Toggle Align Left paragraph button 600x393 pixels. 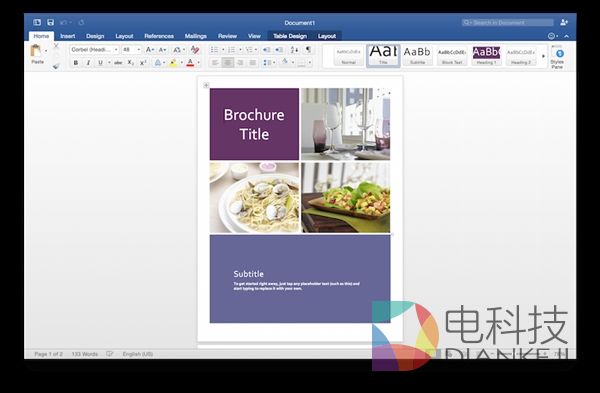point(215,63)
